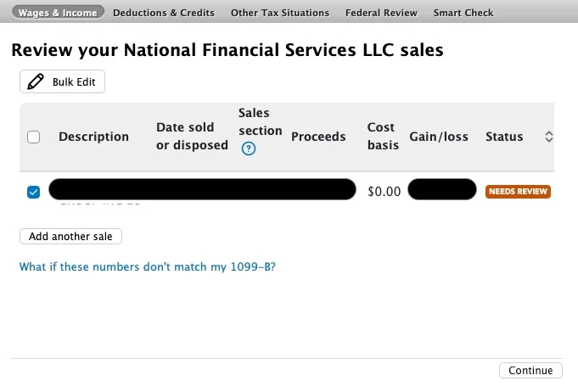The height and width of the screenshot is (392, 578).
Task: Click the pencil icon in Bulk Edit
Action: [x=36, y=82]
